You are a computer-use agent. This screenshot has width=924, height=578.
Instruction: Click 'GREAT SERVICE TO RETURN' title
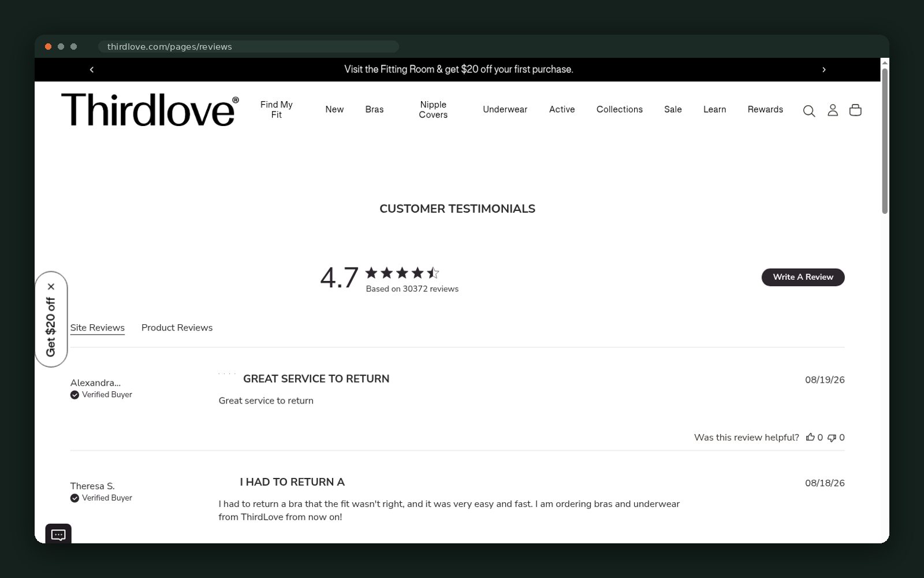[x=316, y=379]
